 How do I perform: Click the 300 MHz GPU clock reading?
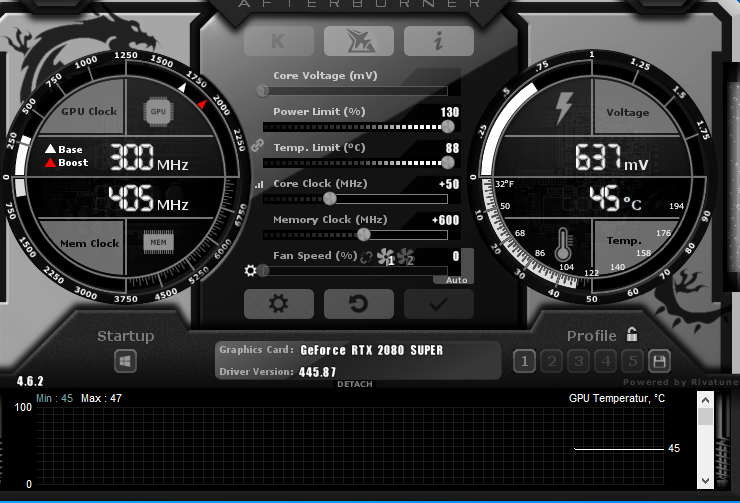[x=149, y=158]
